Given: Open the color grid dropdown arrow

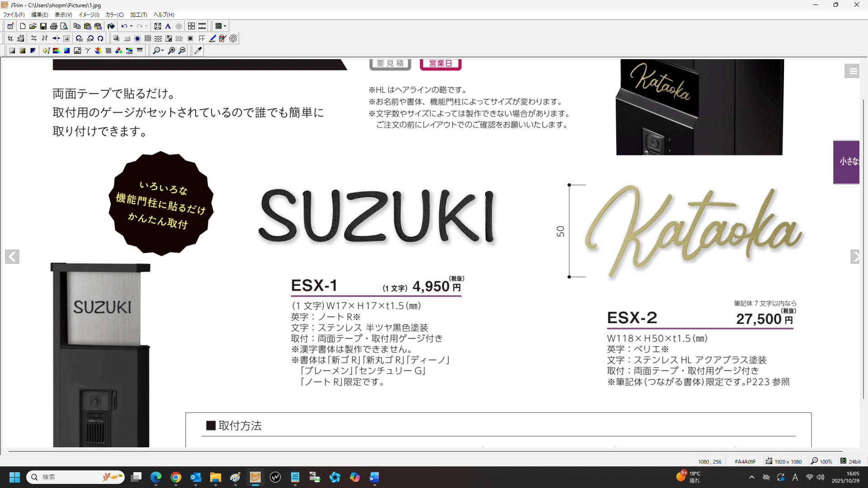Looking at the screenshot, I should [225, 26].
